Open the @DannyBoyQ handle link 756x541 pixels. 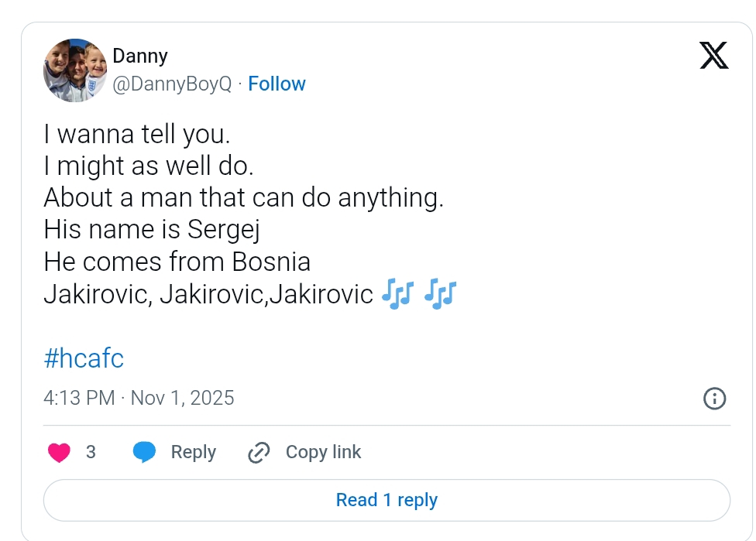pyautogui.click(x=172, y=84)
